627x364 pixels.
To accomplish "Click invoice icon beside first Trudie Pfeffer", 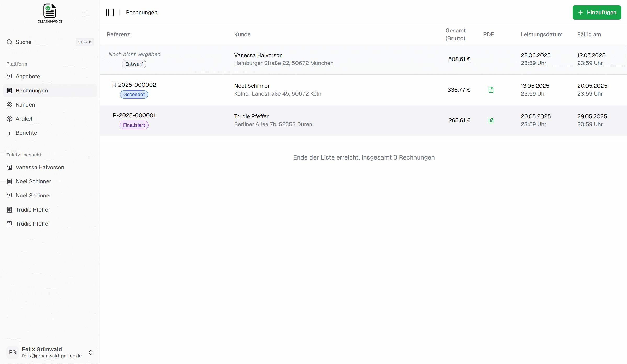I will [x=9, y=210].
